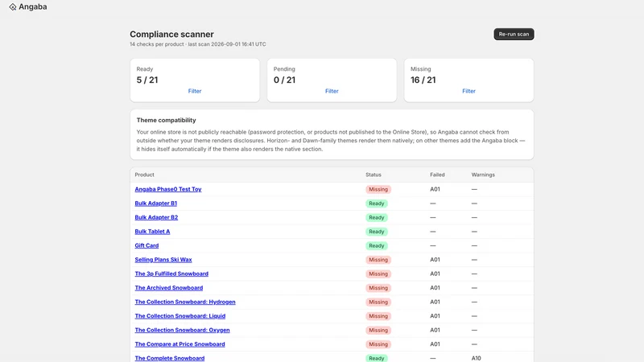Open The 3p Fulfilled Snowboard link
The image size is (644, 362).
[x=171, y=274]
